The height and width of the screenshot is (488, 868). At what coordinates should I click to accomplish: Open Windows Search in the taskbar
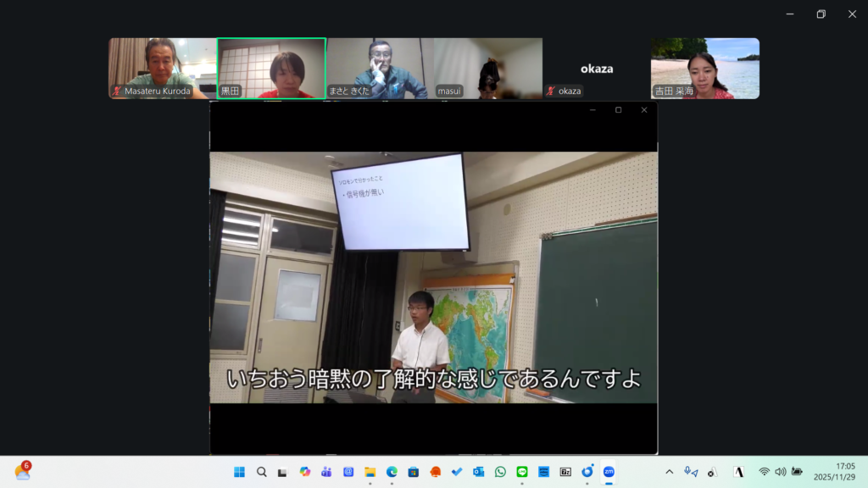click(261, 472)
